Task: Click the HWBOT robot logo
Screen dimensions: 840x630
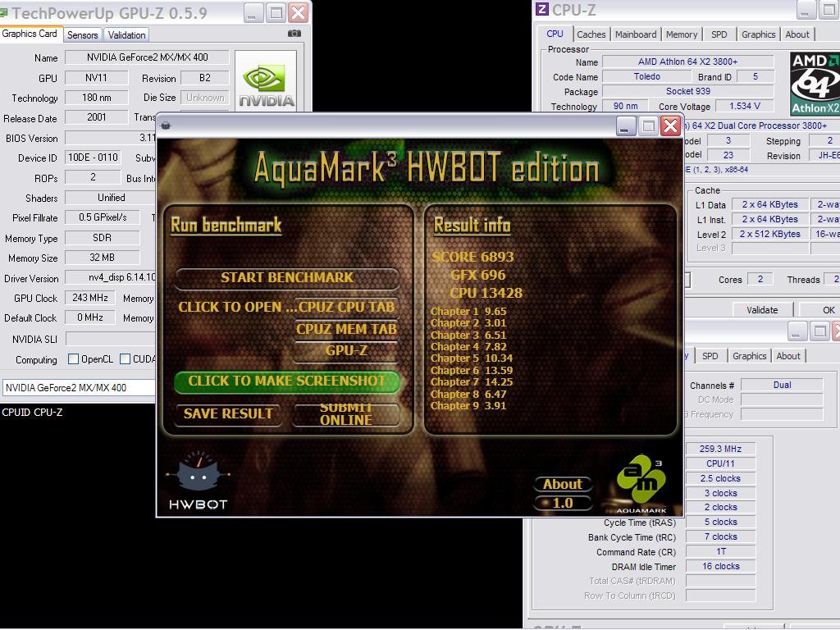Action: click(x=198, y=481)
